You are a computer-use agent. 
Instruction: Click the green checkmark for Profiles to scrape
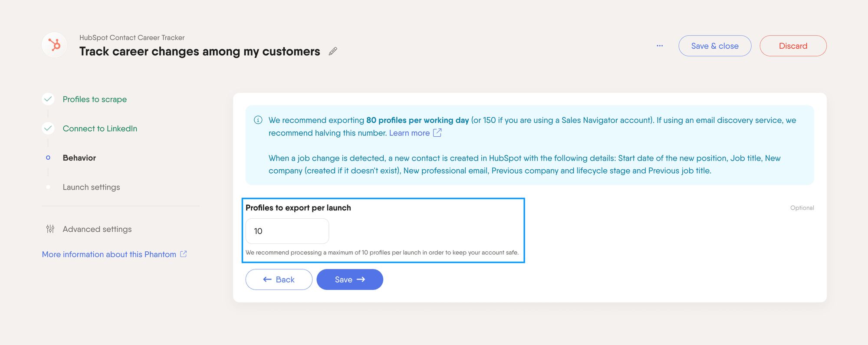pos(48,99)
